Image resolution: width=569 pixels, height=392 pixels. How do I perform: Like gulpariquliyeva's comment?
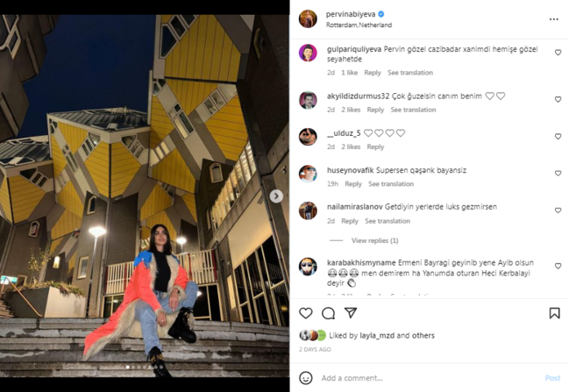(x=558, y=53)
